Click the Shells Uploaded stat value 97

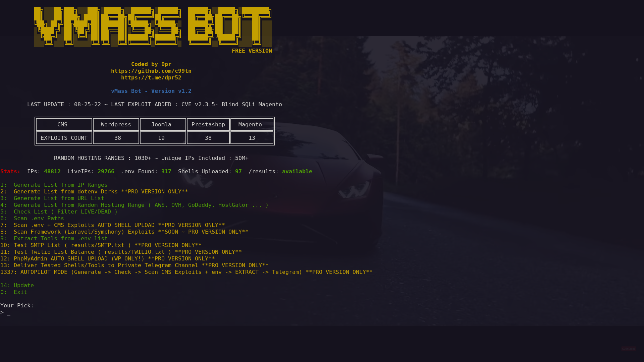[x=238, y=172]
